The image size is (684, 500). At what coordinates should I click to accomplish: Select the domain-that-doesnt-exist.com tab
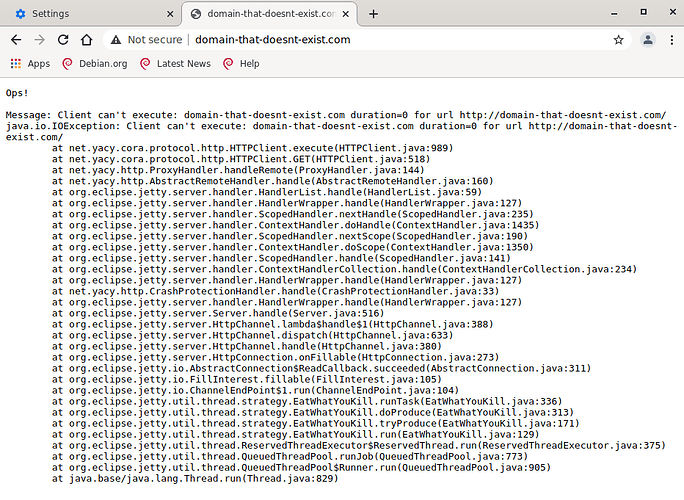[x=269, y=14]
